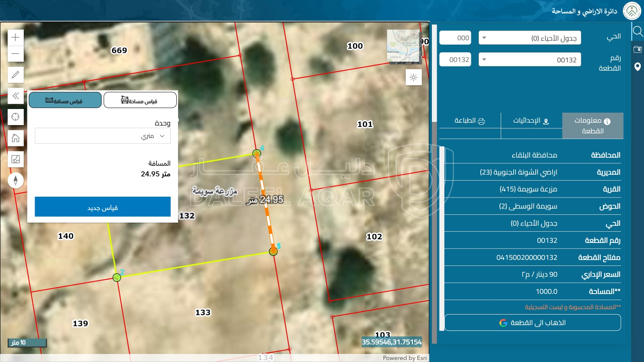Screen dimensions: 644x362
Task: Reset map orientation with compass icon
Action: click(x=15, y=180)
